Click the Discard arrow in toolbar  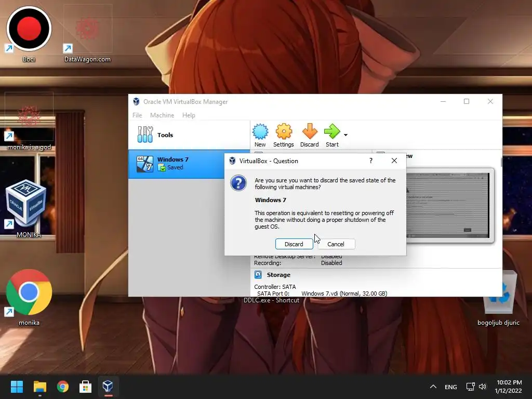pos(310,131)
